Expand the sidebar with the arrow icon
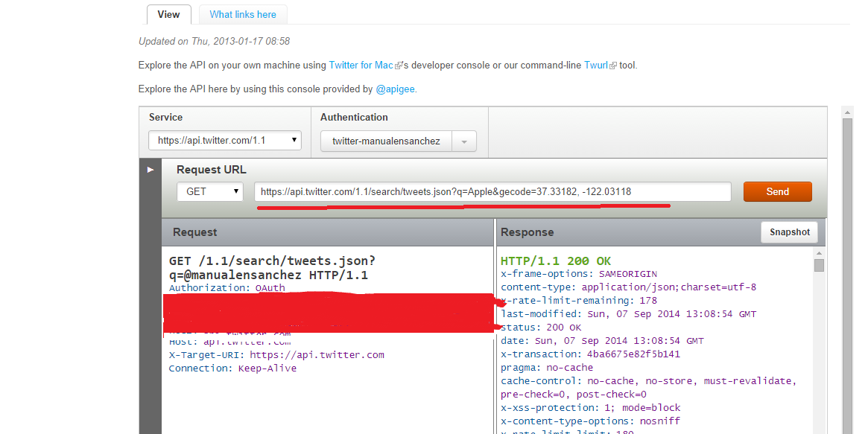This screenshot has width=868, height=434. tap(150, 170)
